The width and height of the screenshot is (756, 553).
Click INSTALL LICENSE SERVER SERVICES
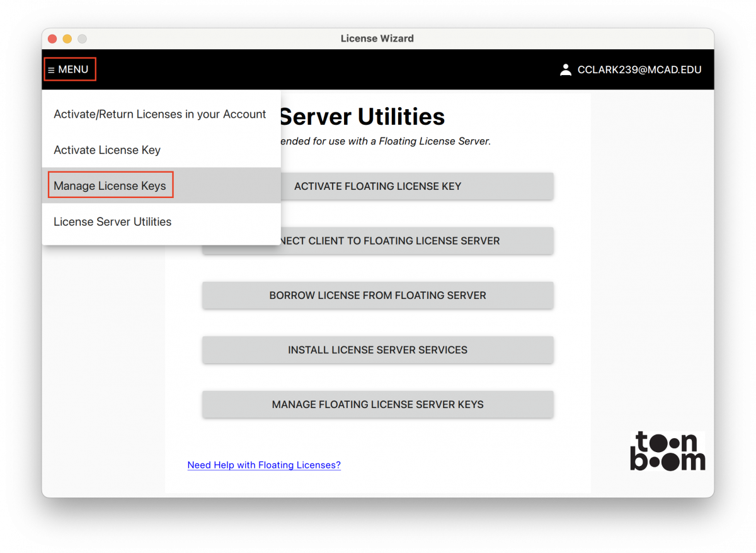(x=377, y=350)
